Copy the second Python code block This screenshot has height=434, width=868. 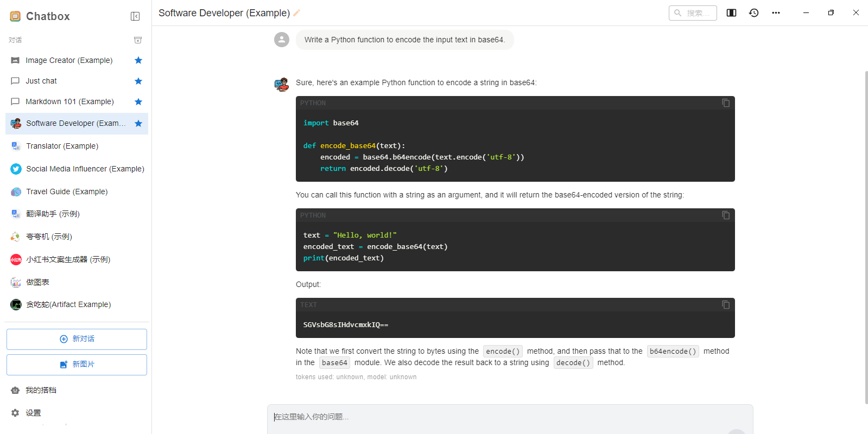coord(725,215)
